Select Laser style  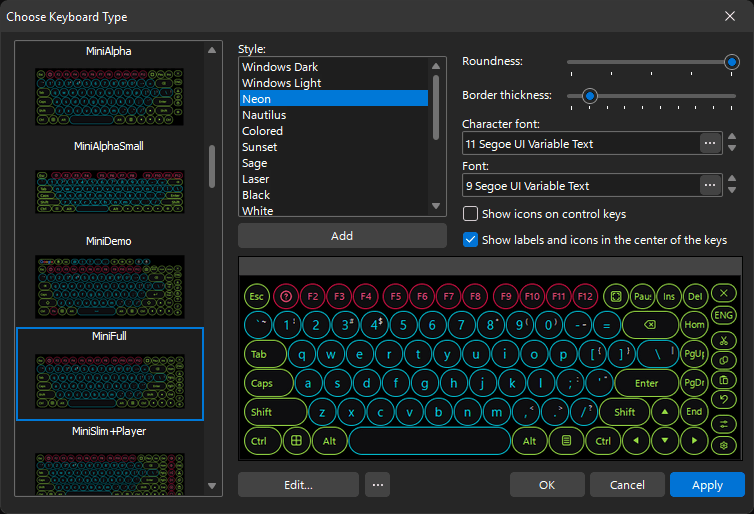tap(334, 179)
